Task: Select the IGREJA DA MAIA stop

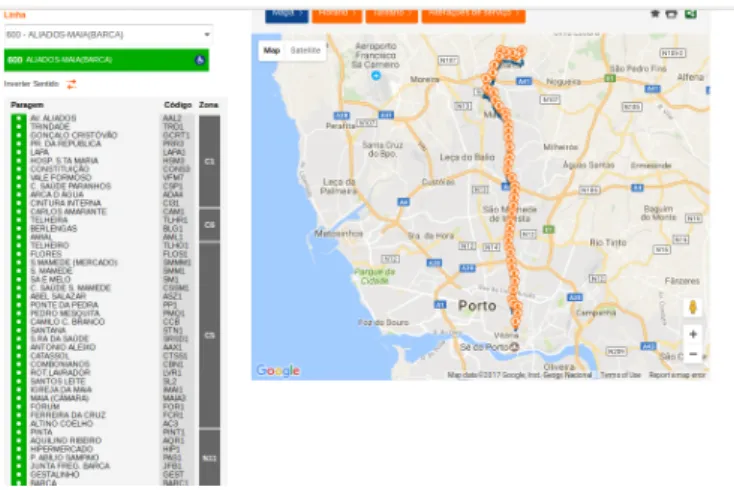Action: coord(61,390)
